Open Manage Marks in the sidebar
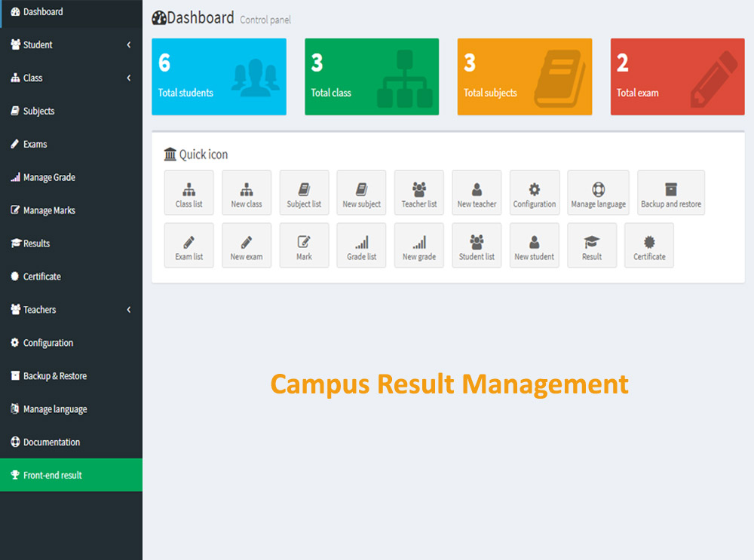 (x=71, y=210)
